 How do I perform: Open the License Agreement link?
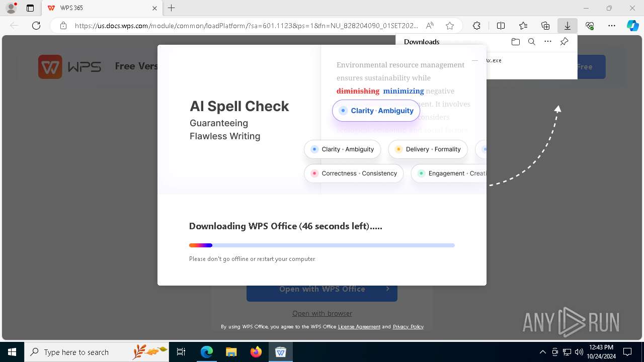coord(359,327)
